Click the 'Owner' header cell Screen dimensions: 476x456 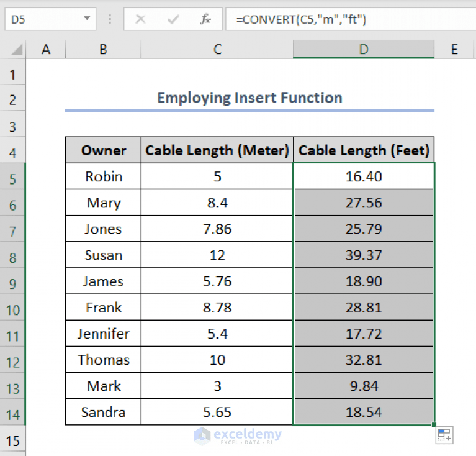pos(103,150)
